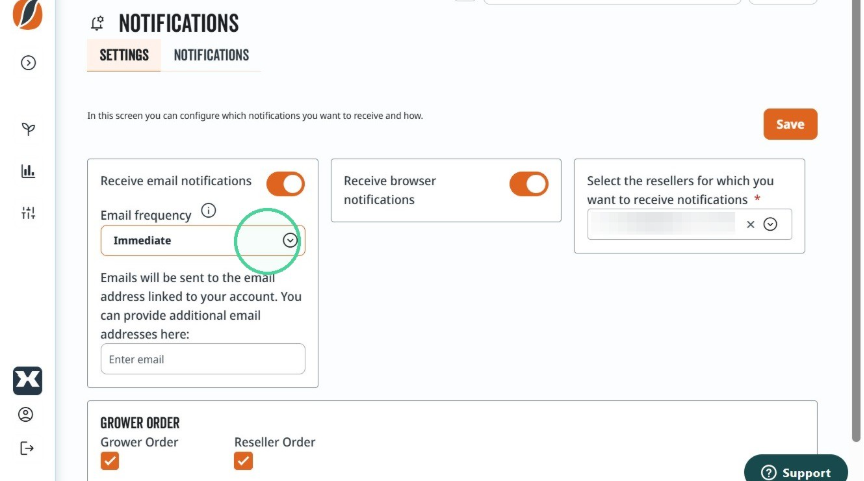
Task: Open the sliders settings sidebar icon
Action: pyautogui.click(x=28, y=213)
